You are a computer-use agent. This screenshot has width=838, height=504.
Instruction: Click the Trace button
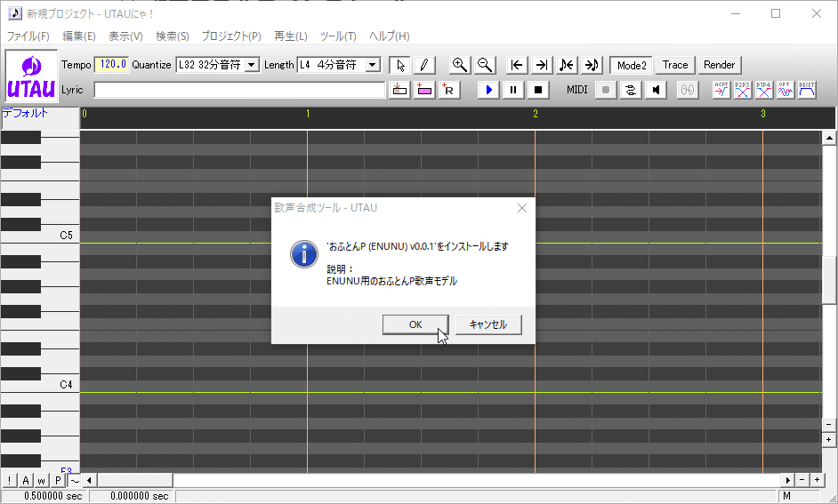pos(675,65)
